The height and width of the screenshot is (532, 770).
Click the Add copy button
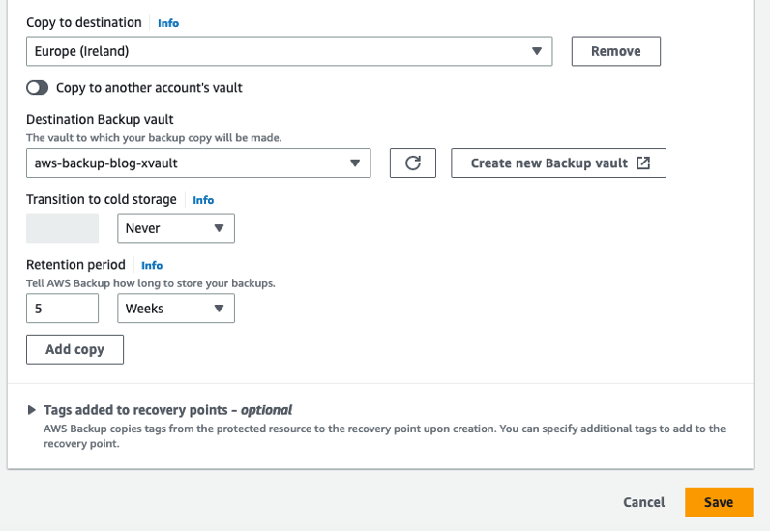click(74, 349)
